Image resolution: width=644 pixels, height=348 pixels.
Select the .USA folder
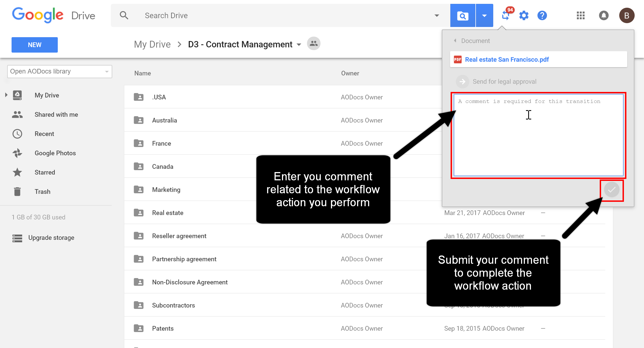(159, 97)
